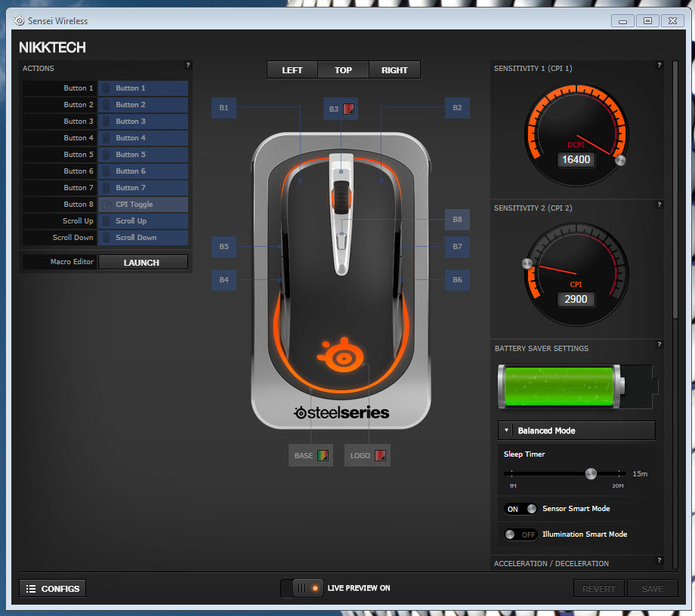695x616 pixels.
Task: Click the SAVE button
Action: (x=653, y=589)
